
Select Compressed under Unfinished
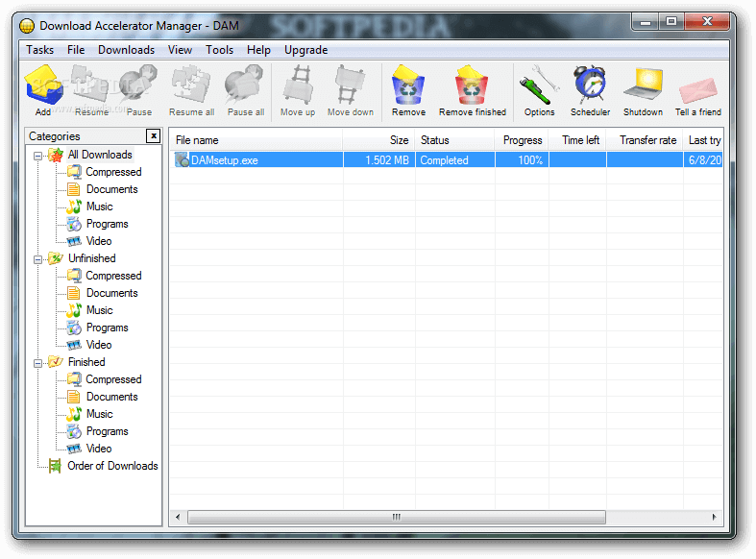[x=113, y=276]
